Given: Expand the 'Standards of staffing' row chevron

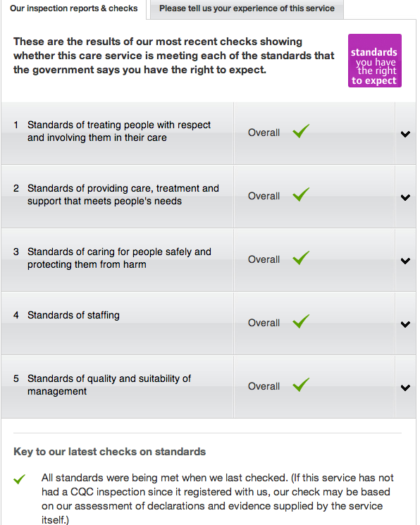Looking at the screenshot, I should coord(405,324).
